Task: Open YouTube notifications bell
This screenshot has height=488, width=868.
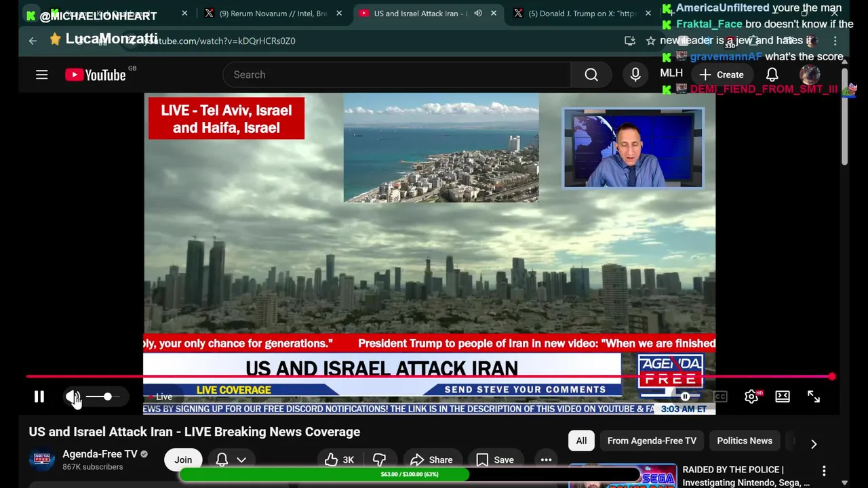Action: click(772, 75)
